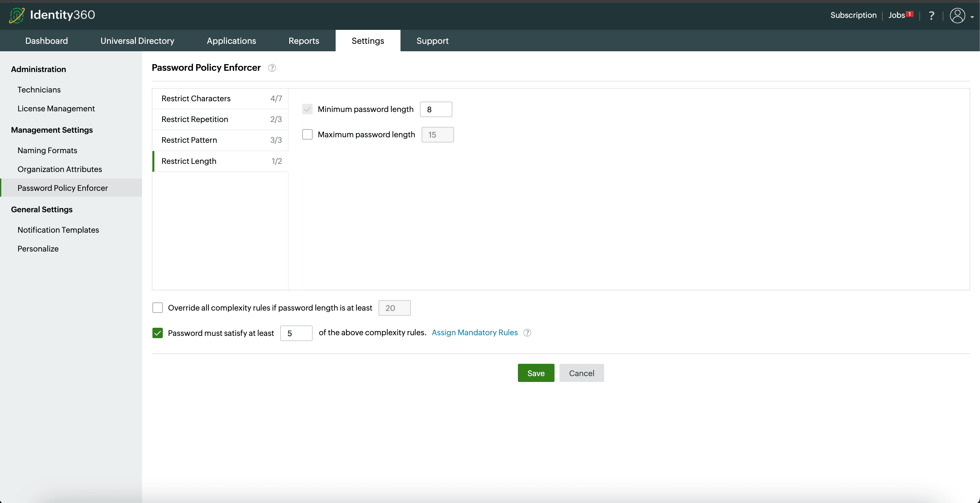The image size is (980, 503).
Task: Click help icon next to Assign Mandatory Rules
Action: (527, 332)
